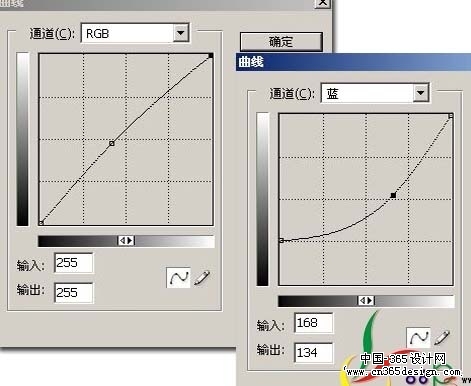Select the midpoint on the RGB curve
The height and width of the screenshot is (386, 471).
click(x=112, y=143)
